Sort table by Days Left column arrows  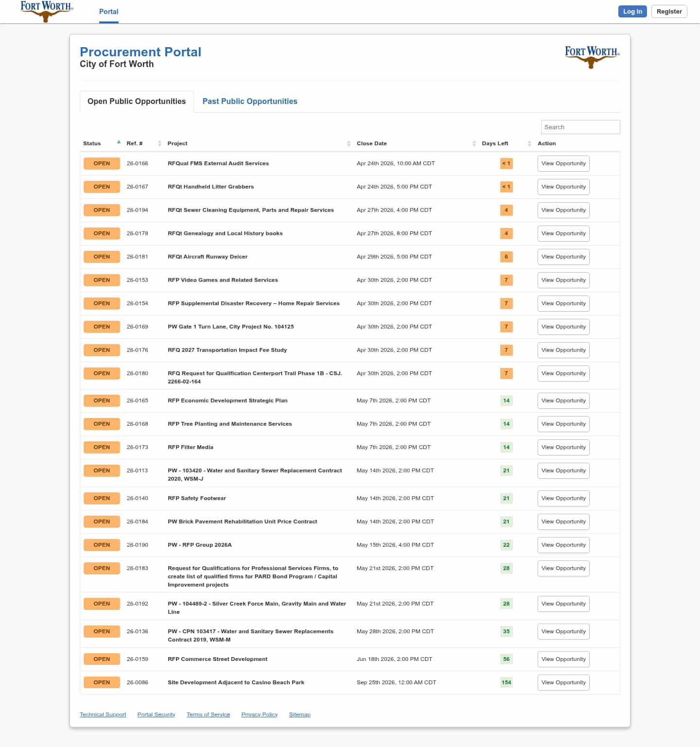click(529, 143)
